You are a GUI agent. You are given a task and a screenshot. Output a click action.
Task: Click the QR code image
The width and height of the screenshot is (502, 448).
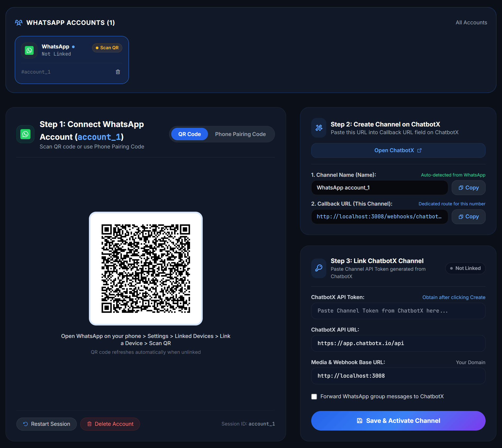146,269
